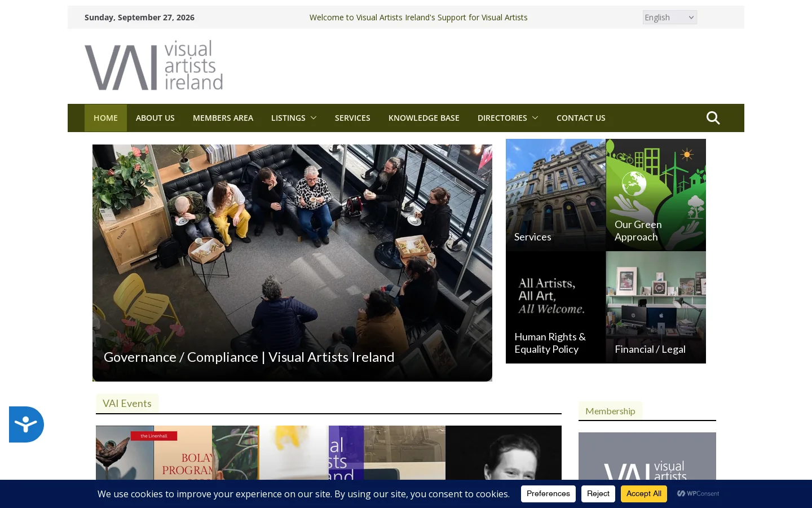812x508 pixels.
Task: Open the accessibility widget button
Action: (x=26, y=424)
